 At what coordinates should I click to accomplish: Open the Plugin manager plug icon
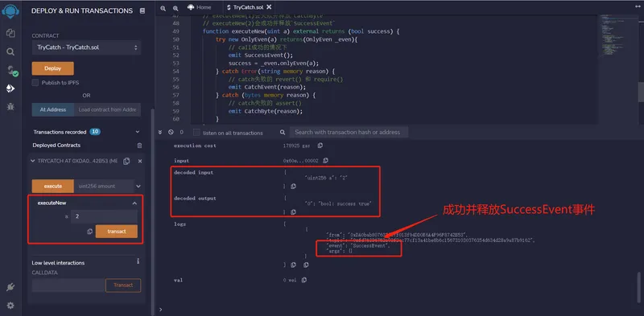pyautogui.click(x=10, y=287)
